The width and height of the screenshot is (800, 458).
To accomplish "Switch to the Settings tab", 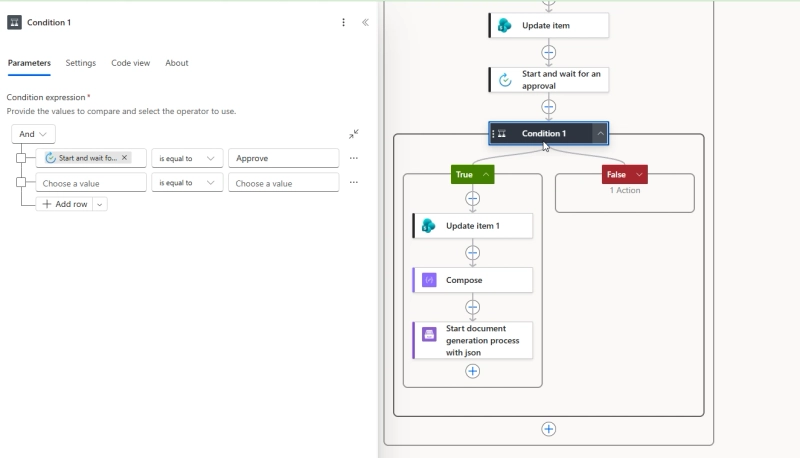I will (81, 63).
